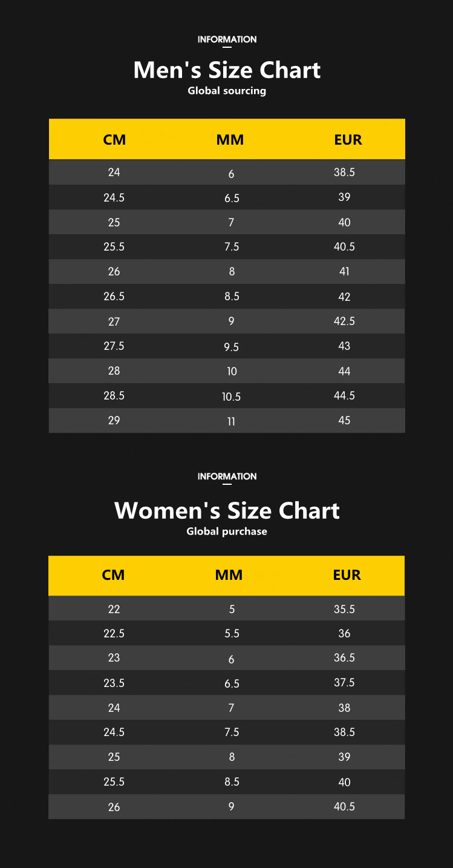Select the Global purchase subtitle

click(x=227, y=531)
